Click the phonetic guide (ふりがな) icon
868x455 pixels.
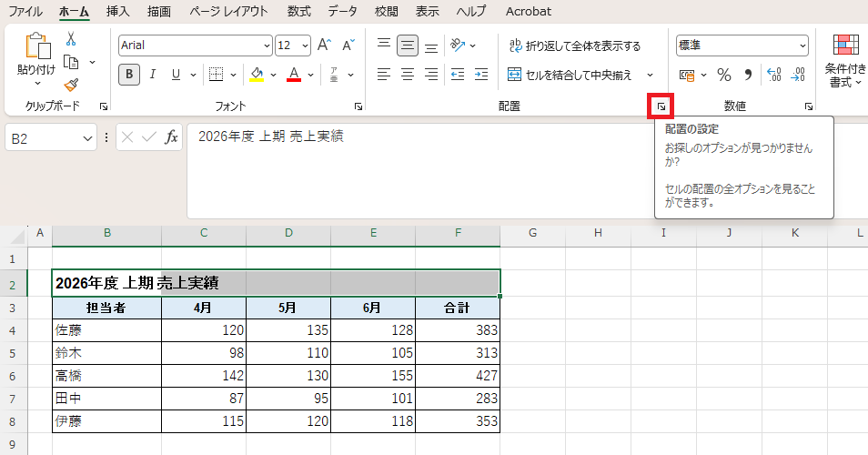click(334, 75)
